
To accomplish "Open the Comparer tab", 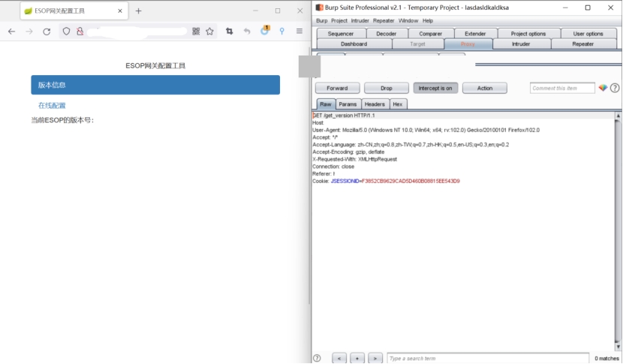I will [430, 34].
